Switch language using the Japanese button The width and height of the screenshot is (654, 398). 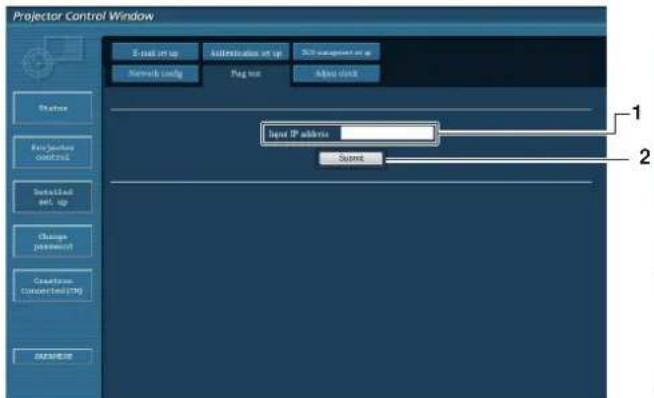pyautogui.click(x=53, y=357)
